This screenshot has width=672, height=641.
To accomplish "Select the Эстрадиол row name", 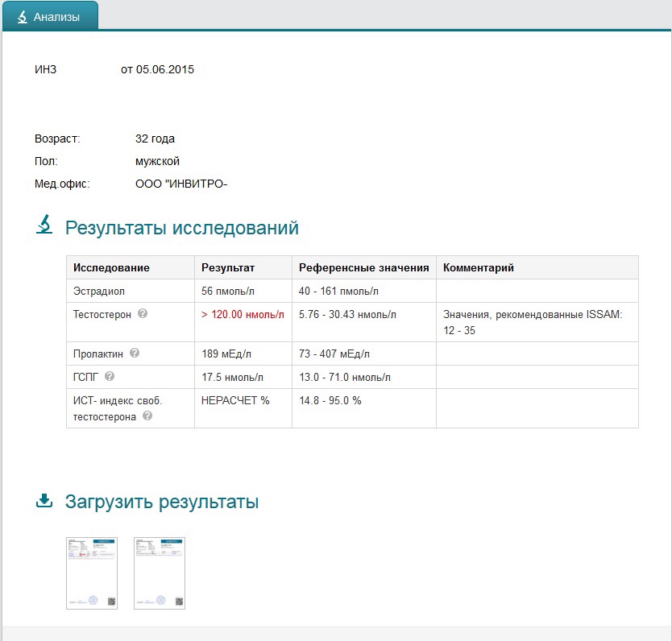I will (x=99, y=290).
